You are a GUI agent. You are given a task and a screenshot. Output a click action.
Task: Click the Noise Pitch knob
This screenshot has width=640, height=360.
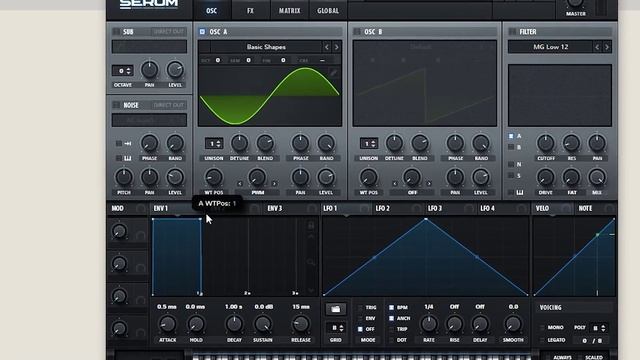pos(124,178)
